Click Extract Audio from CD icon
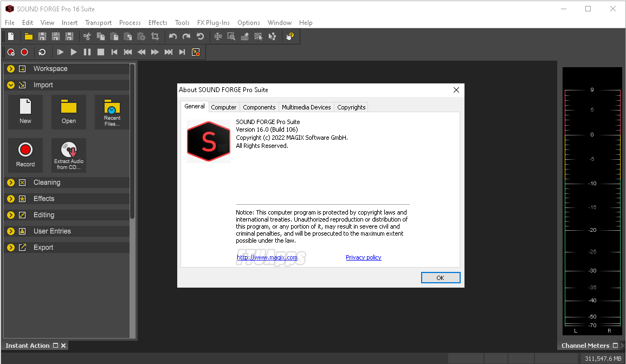 pos(69,155)
